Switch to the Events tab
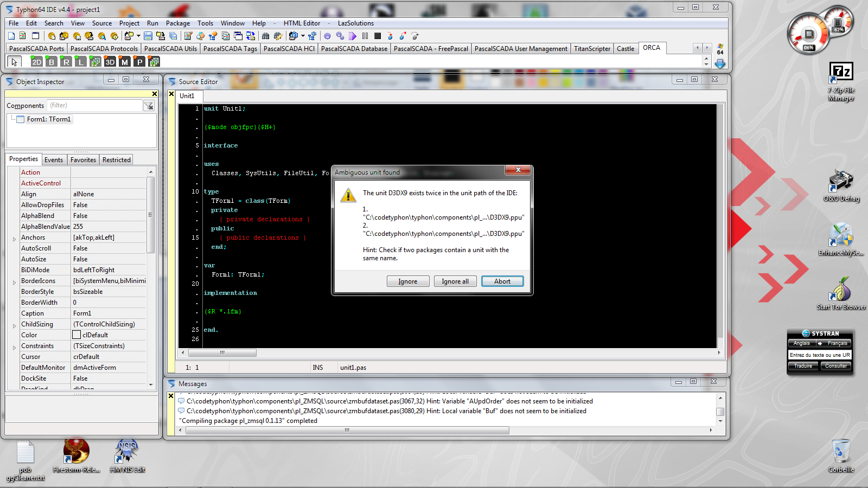This screenshot has width=868, height=488. [x=54, y=160]
